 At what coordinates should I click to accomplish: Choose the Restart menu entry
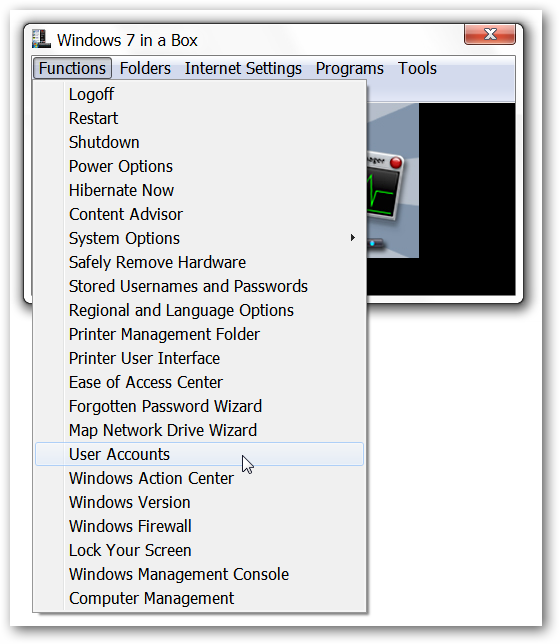(x=199, y=118)
